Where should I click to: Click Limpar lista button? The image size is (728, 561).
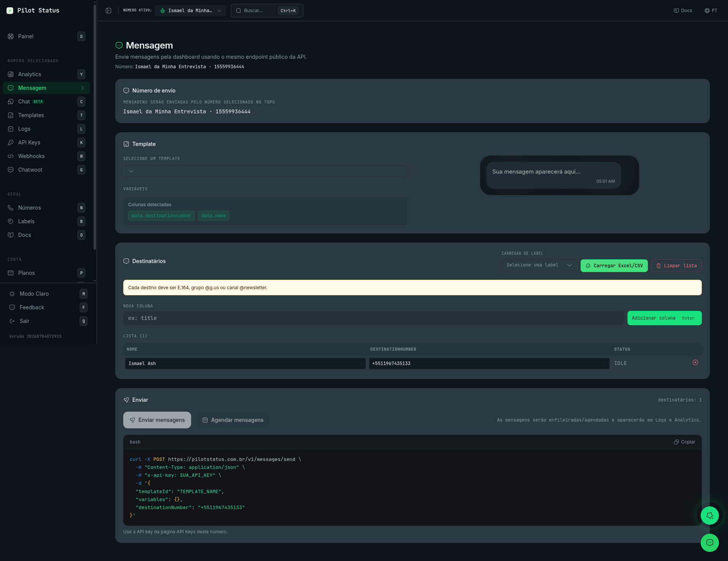pos(676,266)
